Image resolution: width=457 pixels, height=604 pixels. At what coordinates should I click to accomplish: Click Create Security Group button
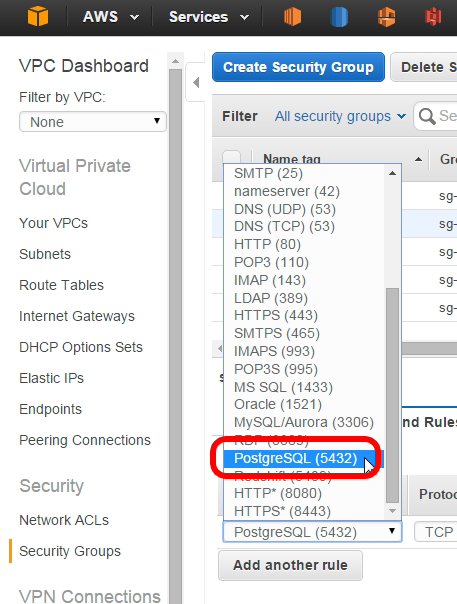pos(298,67)
